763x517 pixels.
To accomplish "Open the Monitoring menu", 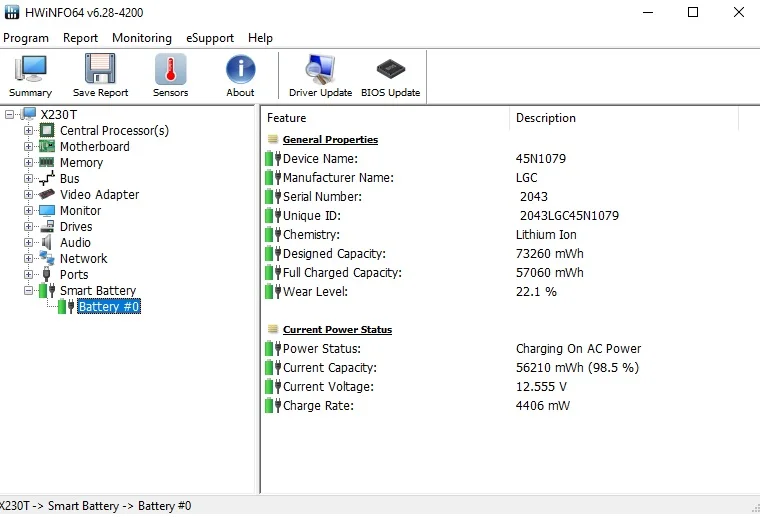I will pyautogui.click(x=142, y=38).
